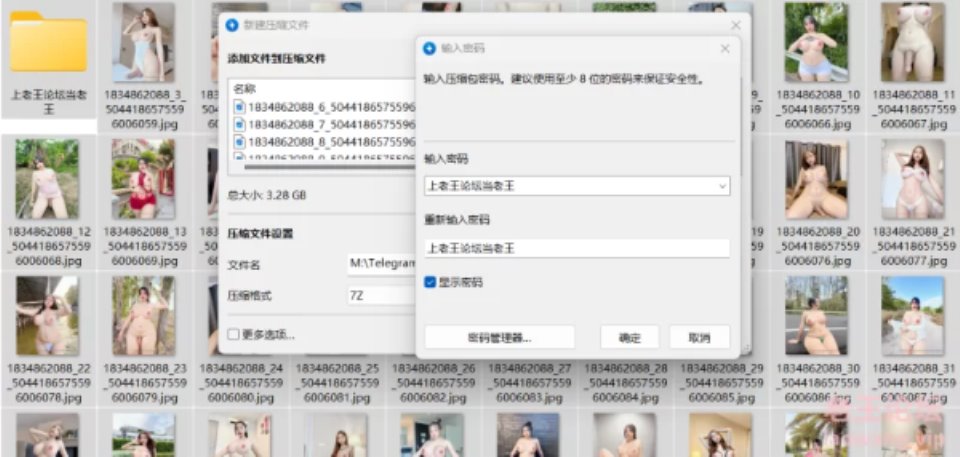Click file name 1834862088_24_5044186575596006080.jpg
The width and height of the screenshot is (960, 457).
241,383
